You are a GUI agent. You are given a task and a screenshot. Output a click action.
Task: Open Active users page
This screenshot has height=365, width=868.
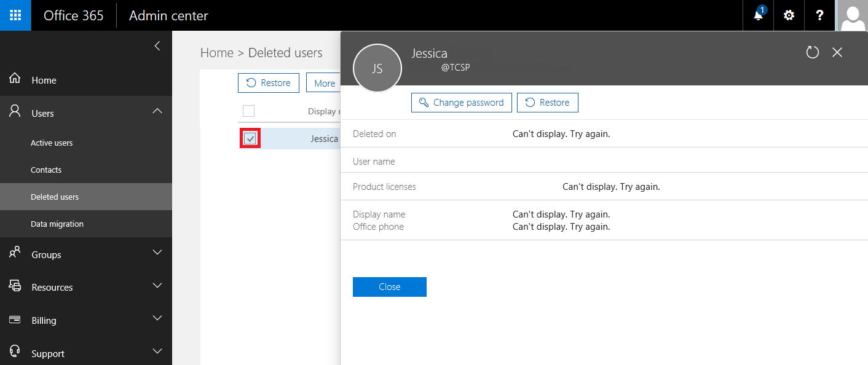[52, 143]
